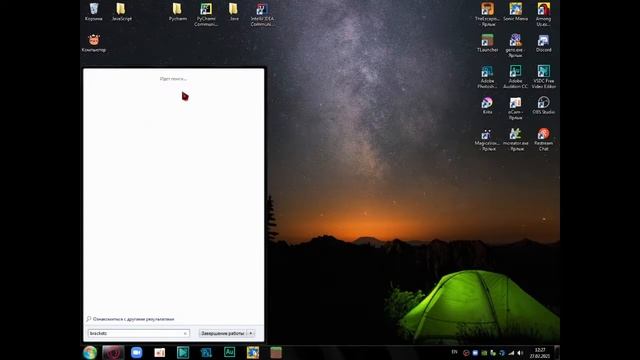Open the red swirl taskbar app
The image size is (640, 360).
(113, 352)
